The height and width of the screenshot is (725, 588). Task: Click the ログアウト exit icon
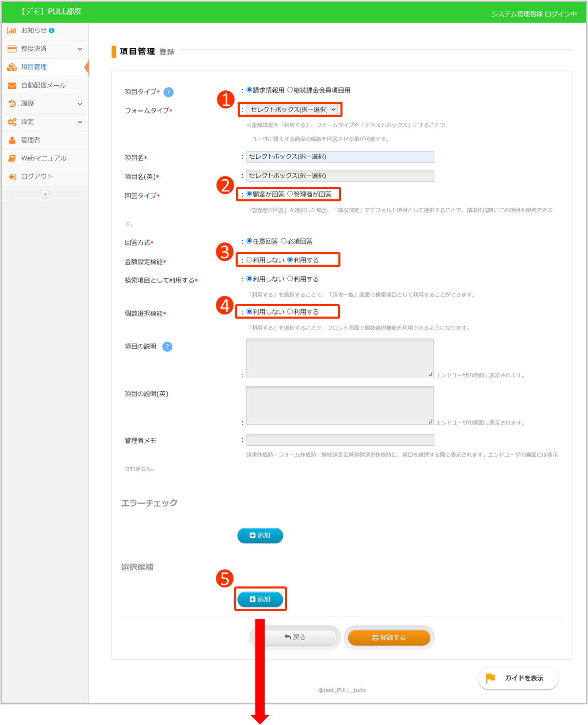[12, 177]
